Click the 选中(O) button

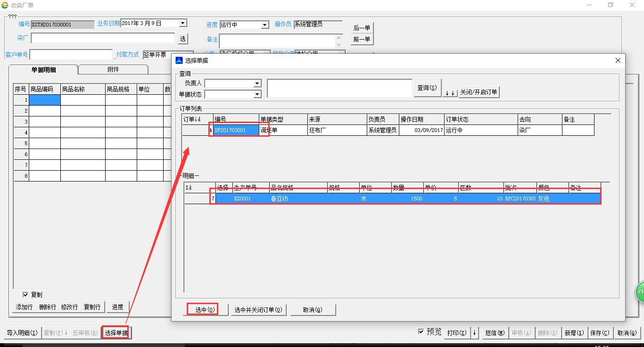[205, 310]
